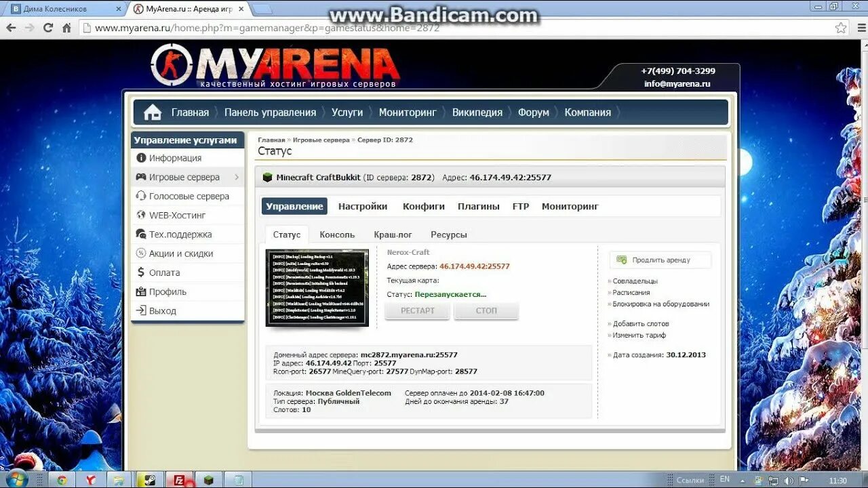The height and width of the screenshot is (488, 868).
Task: Open the Консоль sub-tab
Action: (x=337, y=235)
